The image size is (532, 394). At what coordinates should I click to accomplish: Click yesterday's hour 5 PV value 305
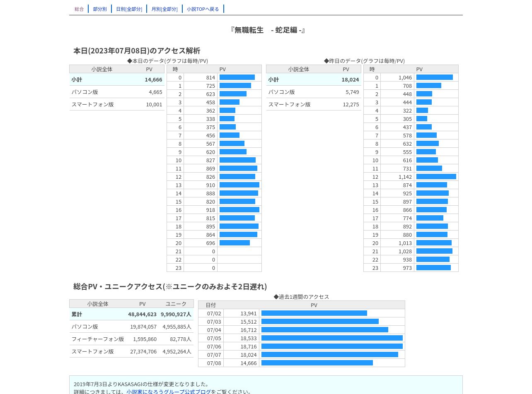(407, 119)
